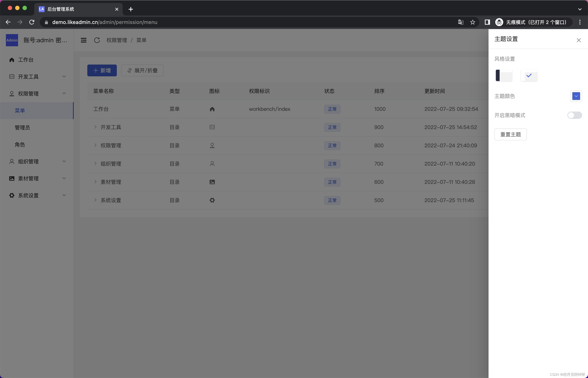Open 工作台 in the sidebar

pyautogui.click(x=37, y=60)
